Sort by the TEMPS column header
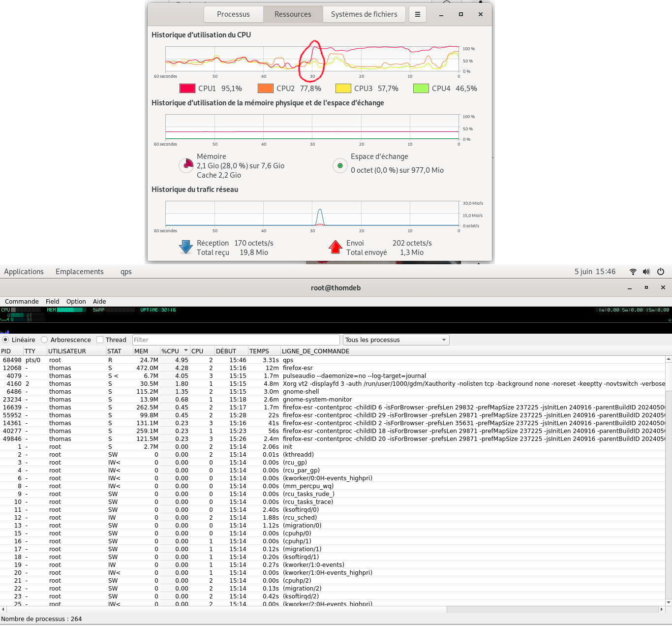Screen dimensions: 672x626 264,351
